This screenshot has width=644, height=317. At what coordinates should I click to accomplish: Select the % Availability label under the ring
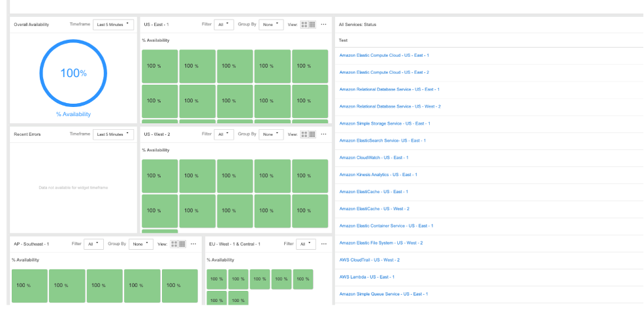point(74,114)
